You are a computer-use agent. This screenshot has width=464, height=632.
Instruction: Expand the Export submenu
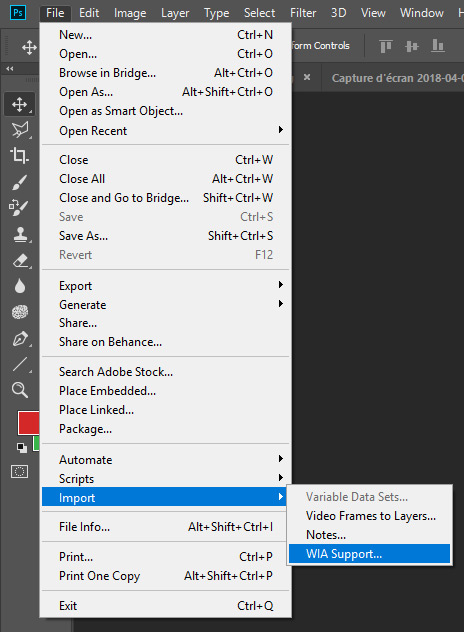[165, 286]
